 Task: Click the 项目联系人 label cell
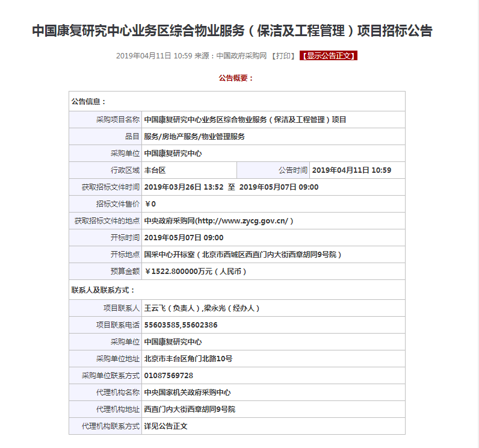point(105,308)
